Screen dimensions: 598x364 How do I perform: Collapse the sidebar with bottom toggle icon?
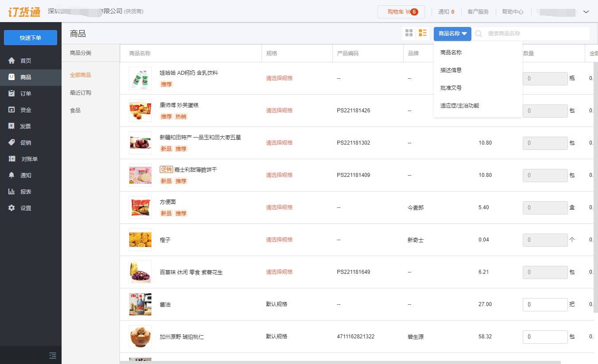pyautogui.click(x=53, y=355)
